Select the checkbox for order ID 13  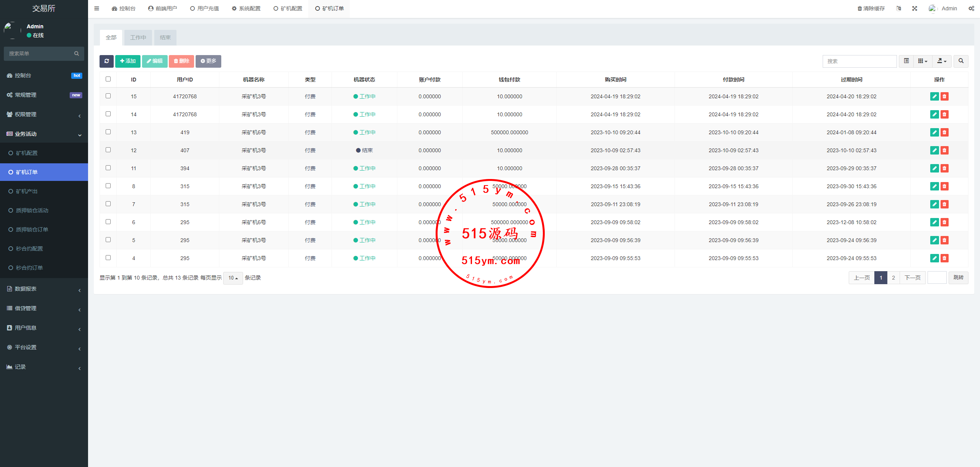108,132
